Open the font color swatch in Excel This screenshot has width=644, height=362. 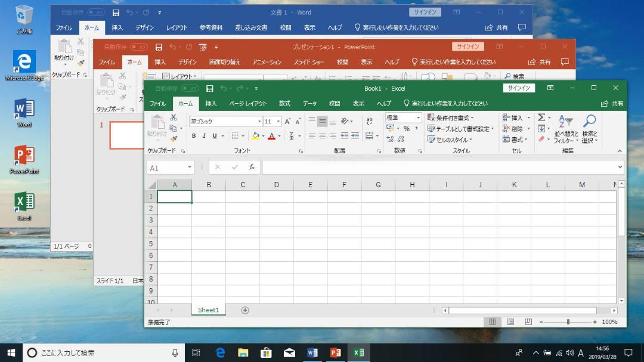(271, 136)
